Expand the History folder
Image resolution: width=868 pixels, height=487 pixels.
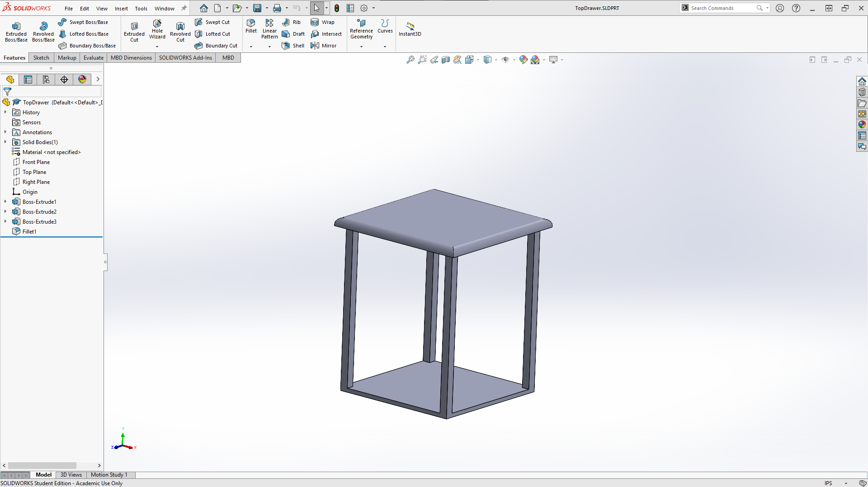[5, 112]
